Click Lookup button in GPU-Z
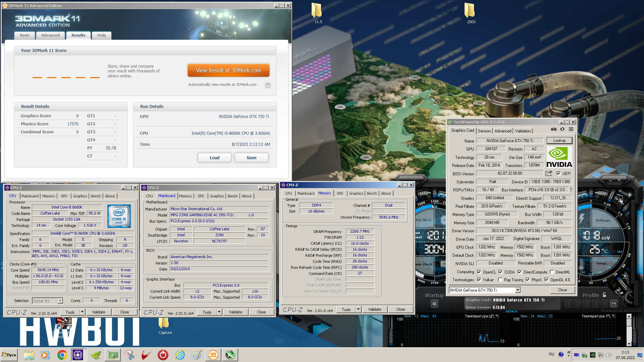 click(559, 140)
